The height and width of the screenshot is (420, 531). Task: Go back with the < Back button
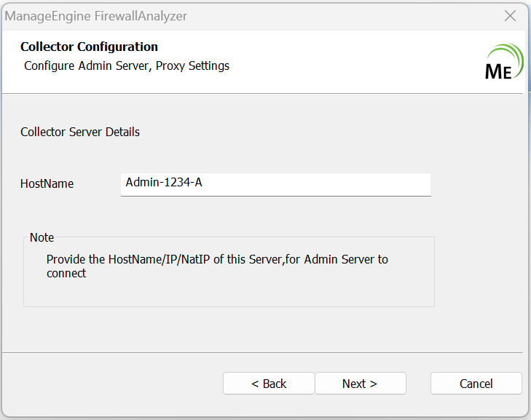coord(269,384)
